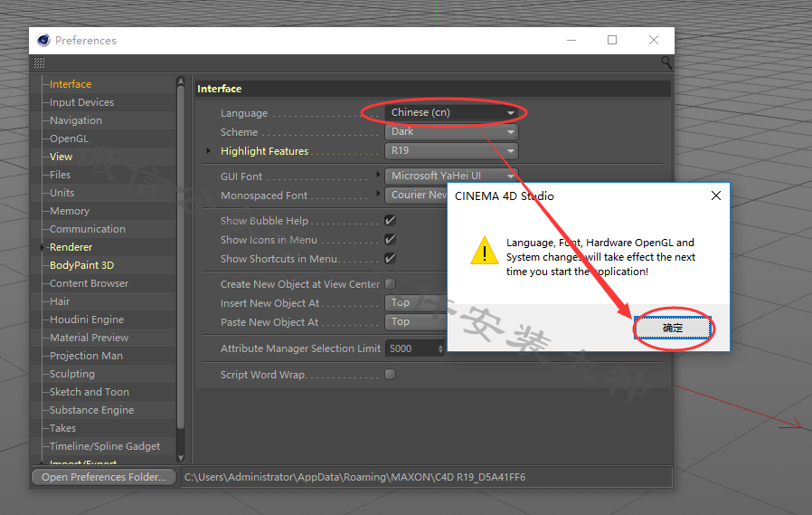Click the Cinema 4D logo in title bar
Screen dimensions: 812x515
click(43, 41)
